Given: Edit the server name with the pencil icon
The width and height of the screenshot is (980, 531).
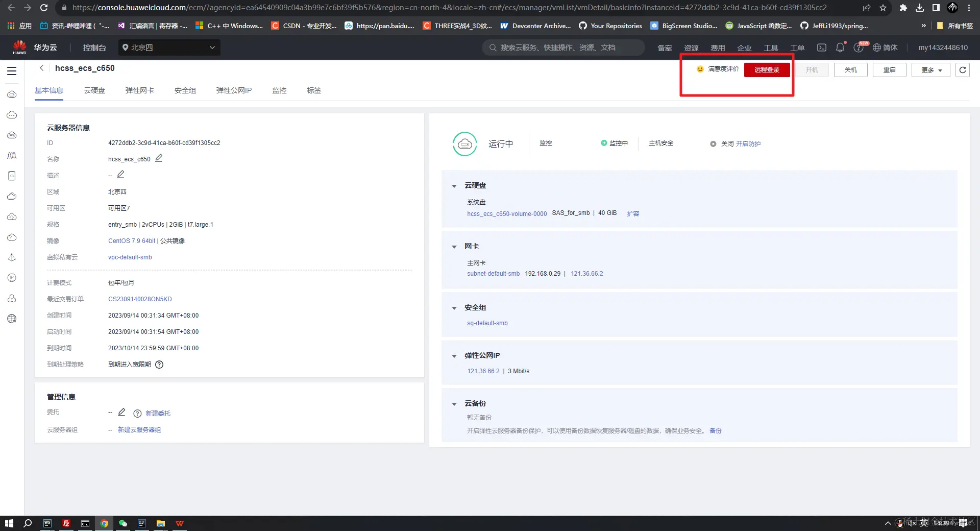Looking at the screenshot, I should click(x=159, y=158).
